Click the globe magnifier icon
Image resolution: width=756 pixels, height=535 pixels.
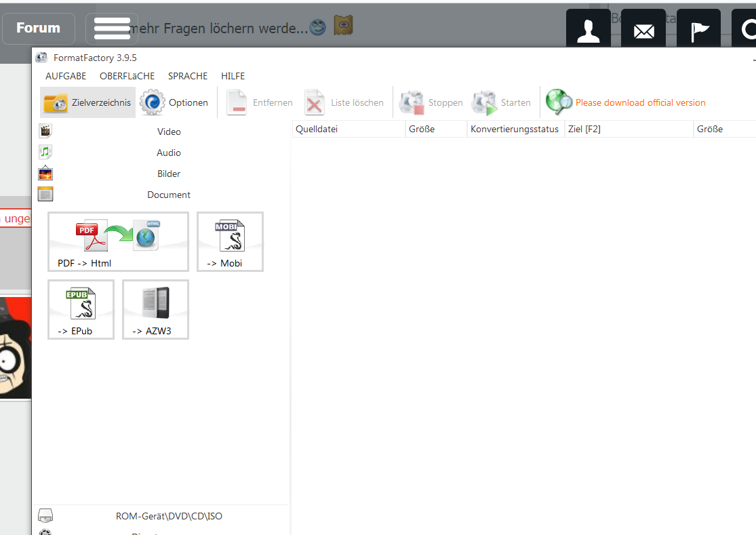[x=559, y=102]
